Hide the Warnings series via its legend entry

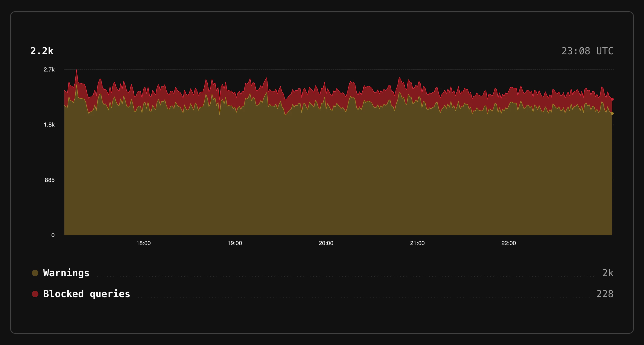(x=66, y=273)
